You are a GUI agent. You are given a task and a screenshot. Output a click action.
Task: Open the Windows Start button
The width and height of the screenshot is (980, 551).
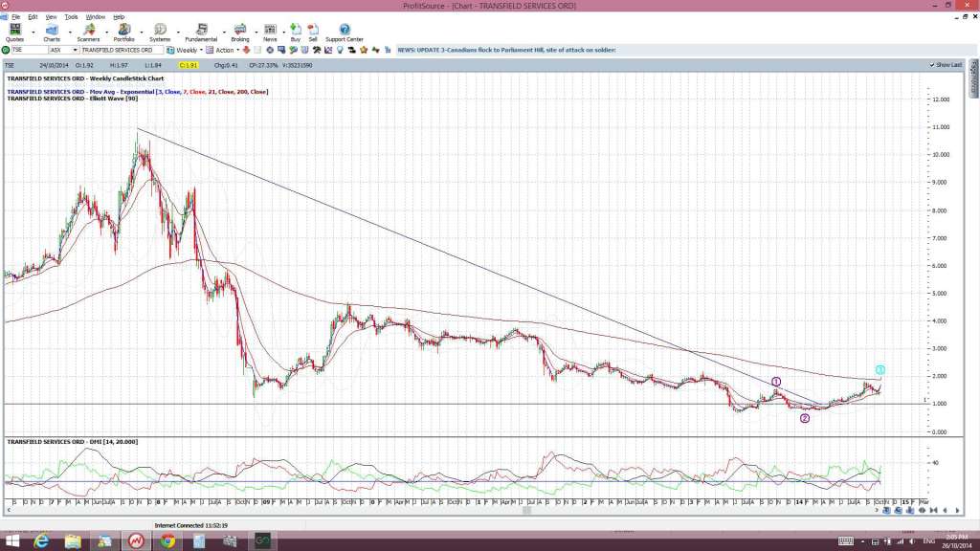click(11, 541)
